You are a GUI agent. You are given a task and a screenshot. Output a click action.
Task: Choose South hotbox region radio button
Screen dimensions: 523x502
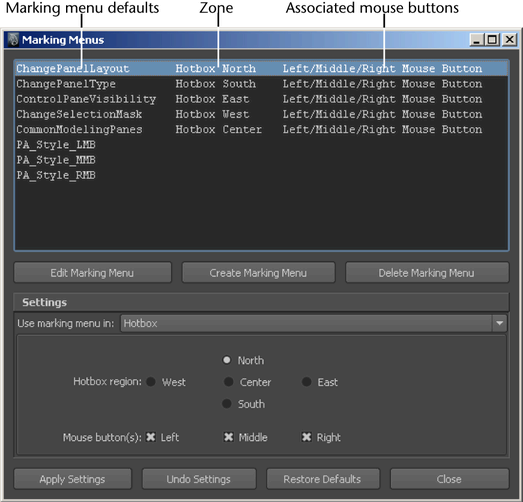[227, 404]
